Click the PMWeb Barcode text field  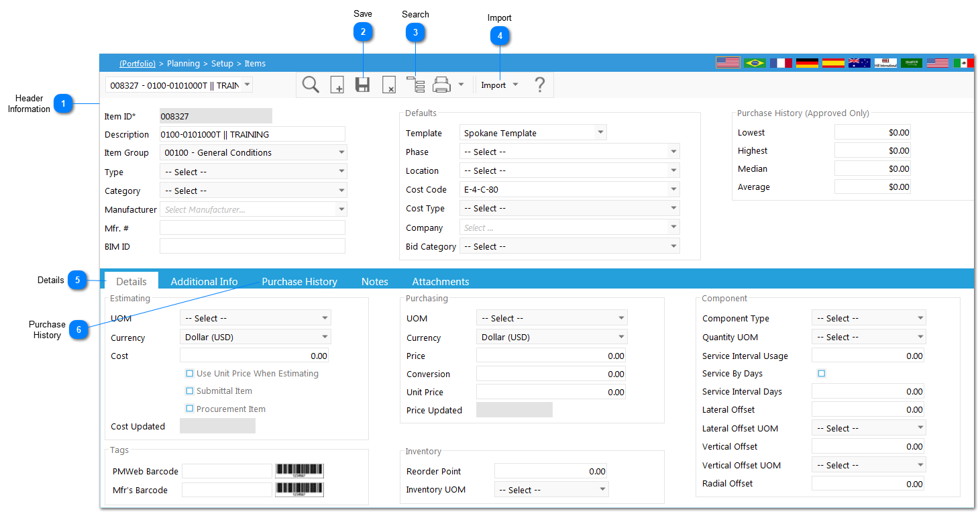pyautogui.click(x=227, y=471)
